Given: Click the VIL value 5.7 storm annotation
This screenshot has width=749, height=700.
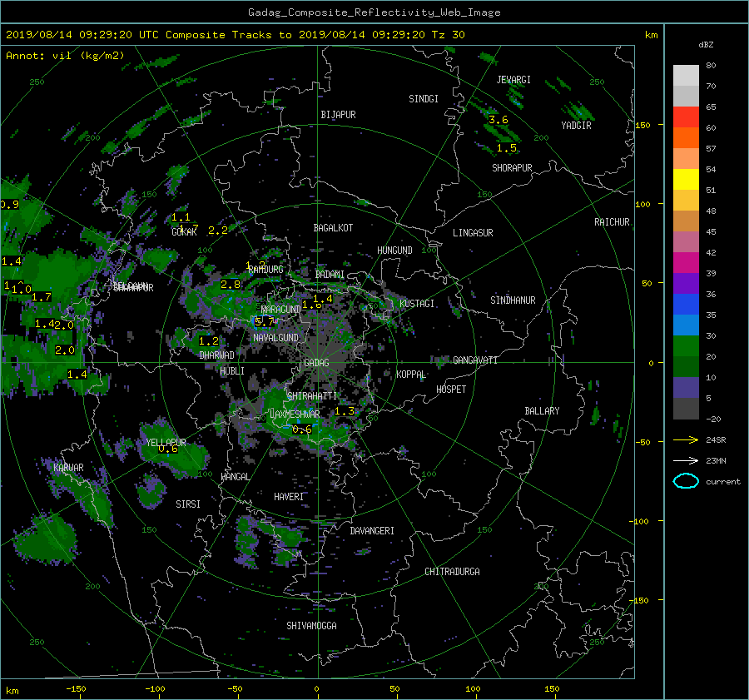Looking at the screenshot, I should coord(264,321).
